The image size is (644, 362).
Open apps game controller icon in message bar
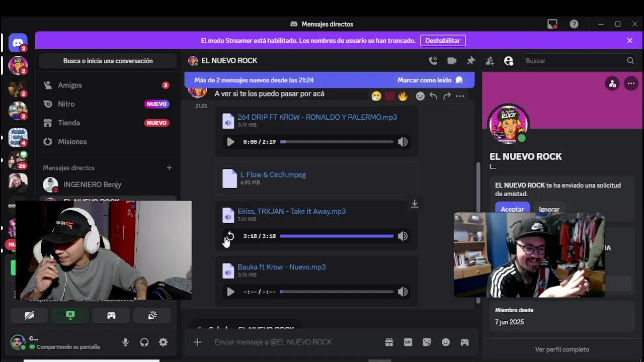464,342
